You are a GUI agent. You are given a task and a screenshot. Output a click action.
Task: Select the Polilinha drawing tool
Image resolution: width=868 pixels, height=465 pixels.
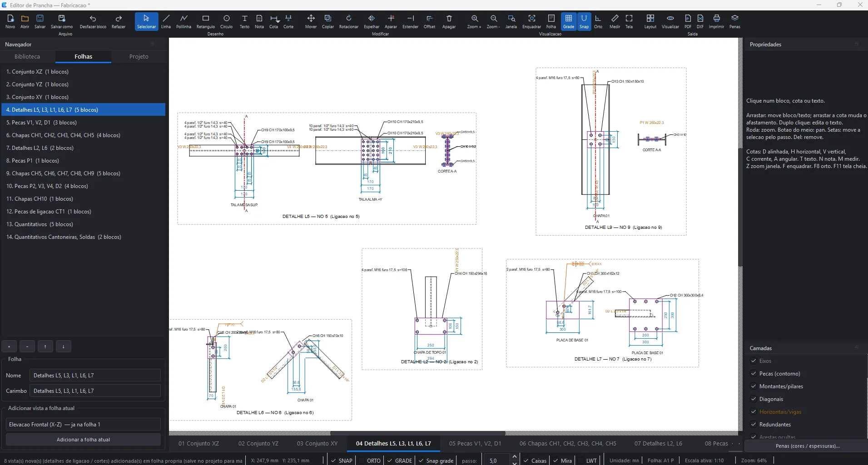tap(184, 21)
